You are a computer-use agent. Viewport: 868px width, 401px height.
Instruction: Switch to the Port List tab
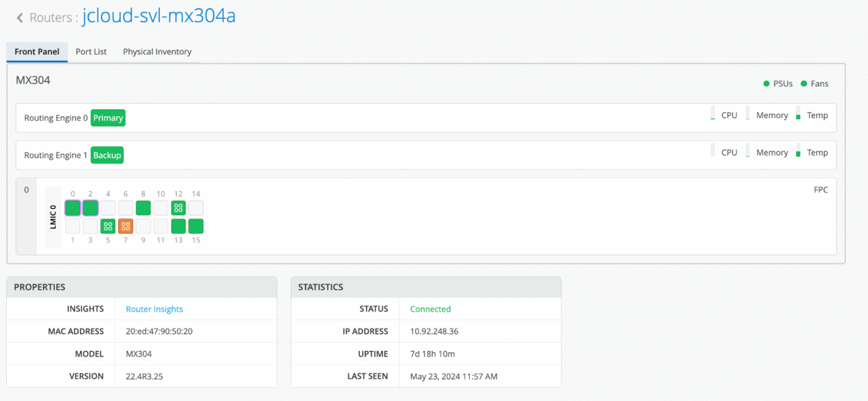click(x=91, y=52)
